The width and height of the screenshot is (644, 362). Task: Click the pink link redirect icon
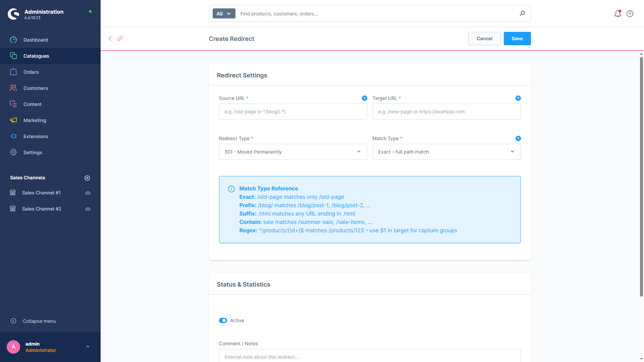click(x=120, y=39)
